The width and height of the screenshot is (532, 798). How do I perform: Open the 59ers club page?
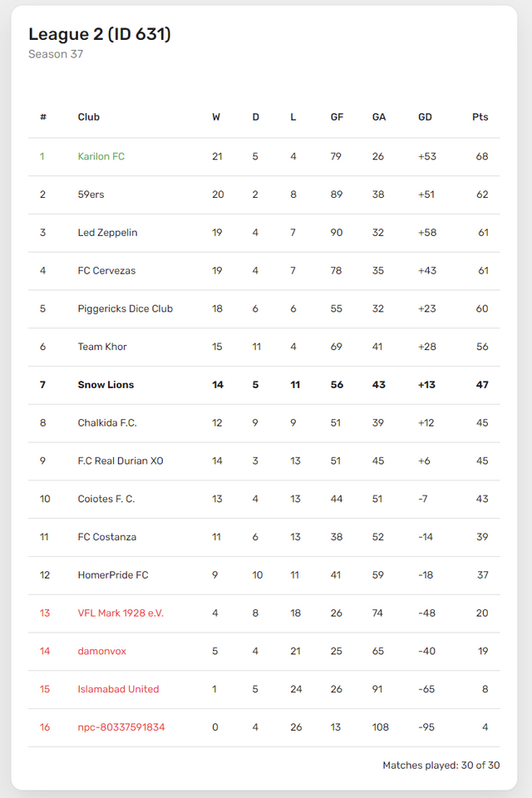[x=91, y=195]
